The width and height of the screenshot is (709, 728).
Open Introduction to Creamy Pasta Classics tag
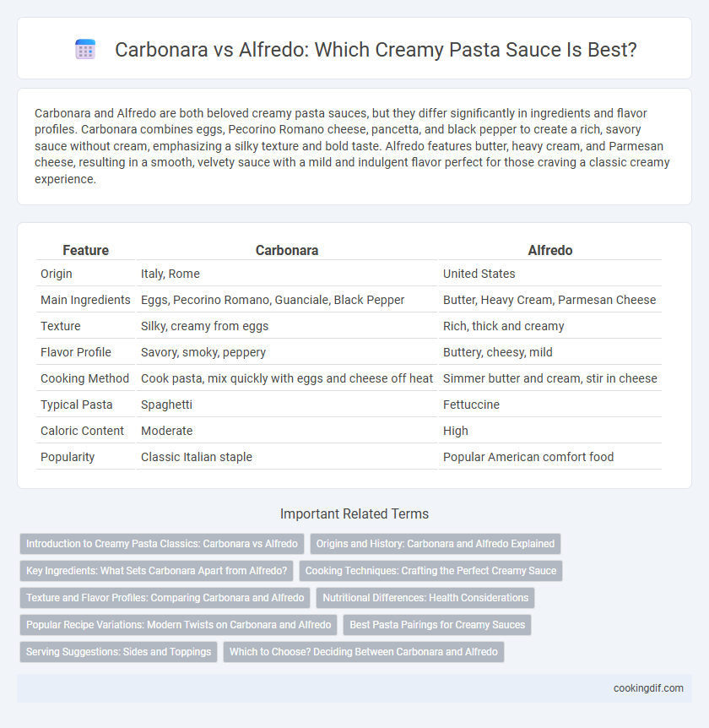coord(162,544)
